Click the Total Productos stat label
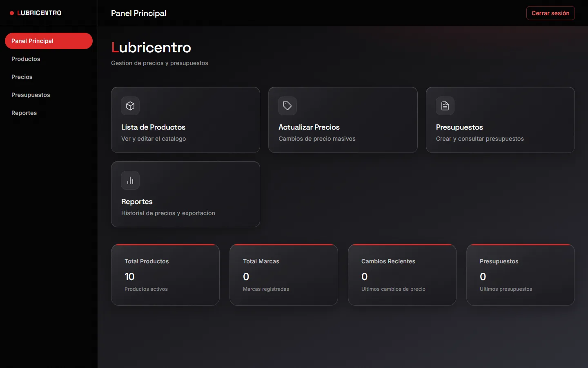 (x=147, y=261)
